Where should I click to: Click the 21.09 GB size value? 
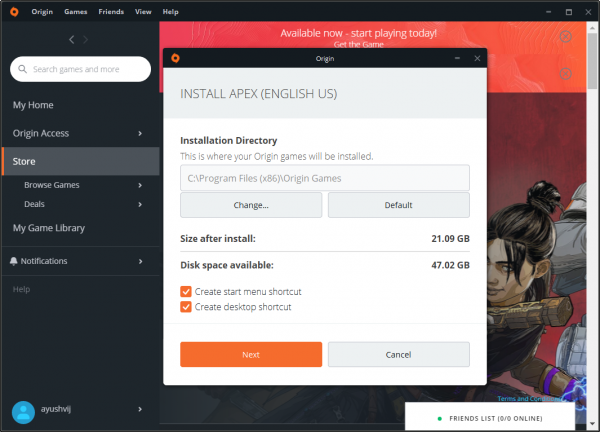click(450, 238)
